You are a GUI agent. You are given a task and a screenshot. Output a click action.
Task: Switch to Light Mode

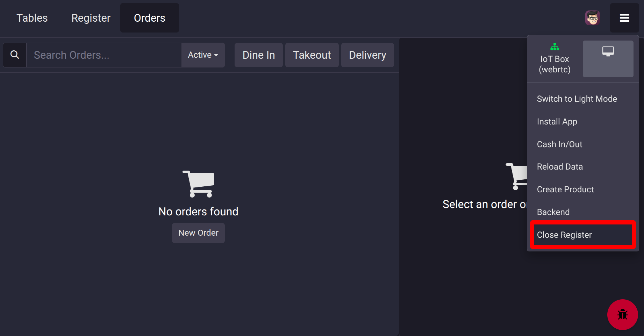pyautogui.click(x=577, y=99)
